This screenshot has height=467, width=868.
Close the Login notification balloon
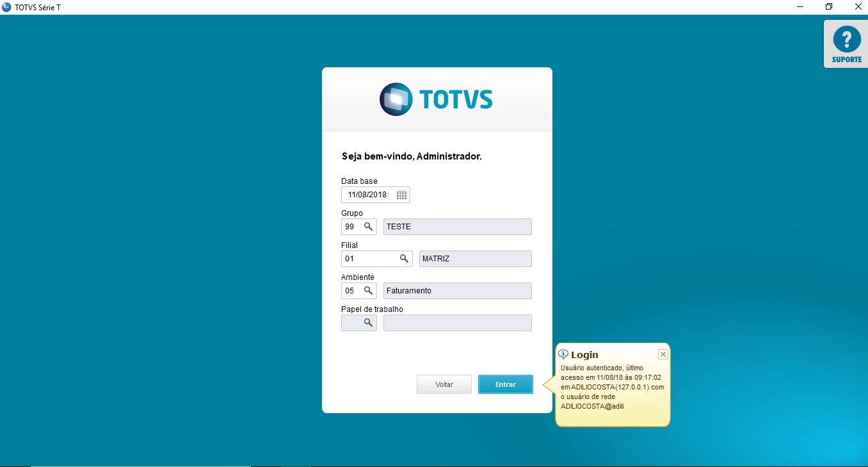pos(663,354)
